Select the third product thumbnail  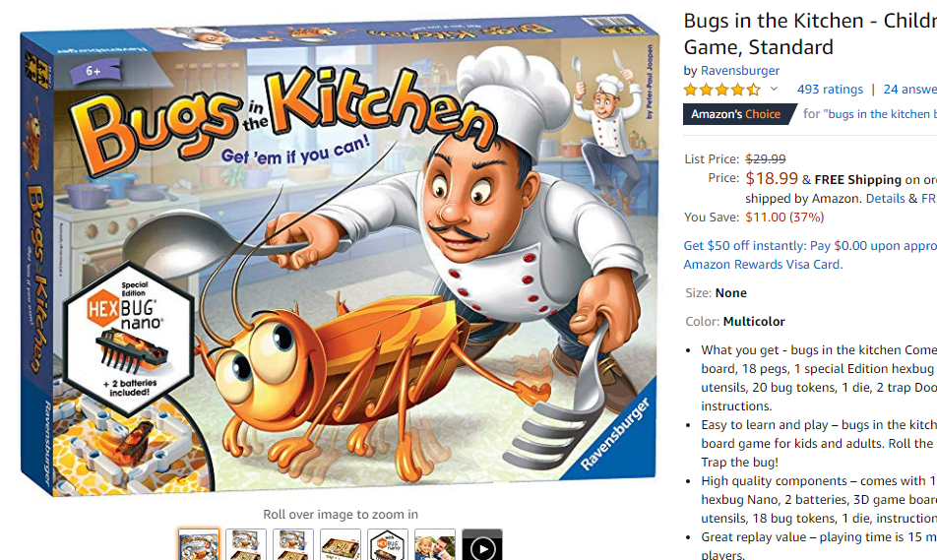[293, 545]
